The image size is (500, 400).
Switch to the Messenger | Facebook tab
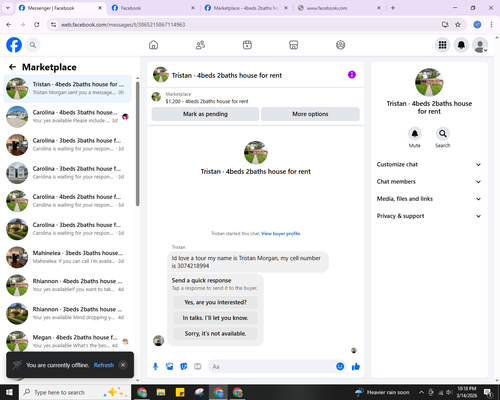click(60, 8)
